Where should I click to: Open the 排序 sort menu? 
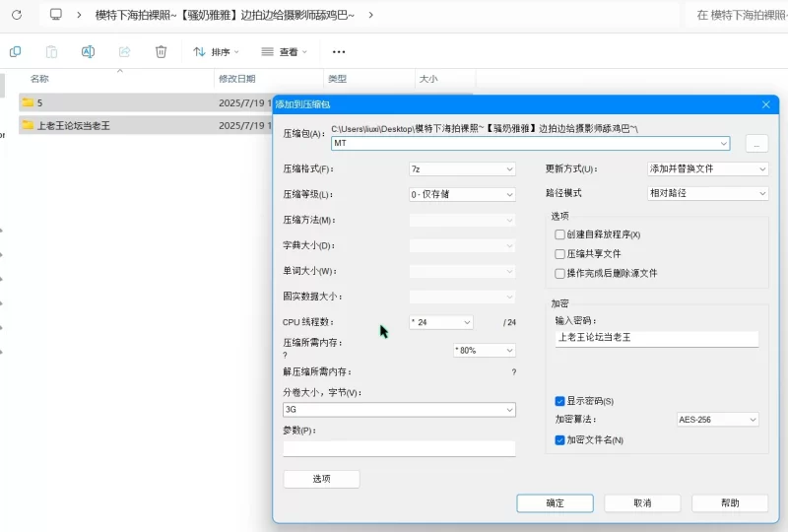click(x=216, y=52)
